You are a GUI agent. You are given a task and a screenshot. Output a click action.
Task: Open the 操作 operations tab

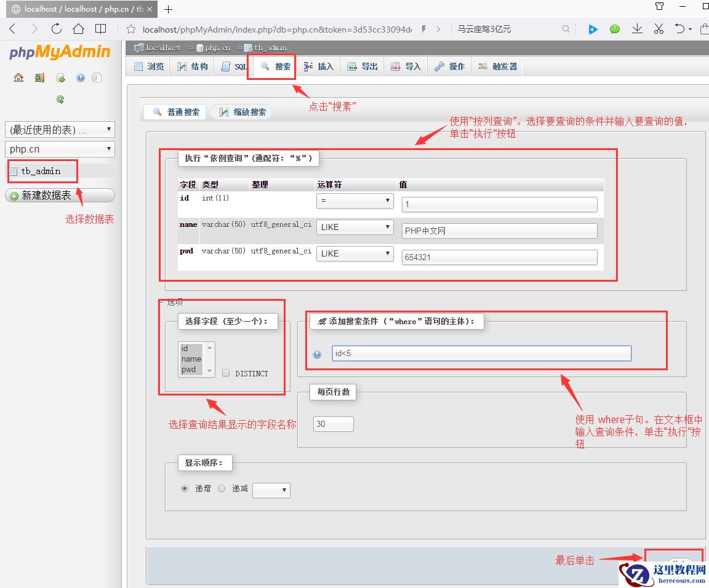tap(449, 66)
